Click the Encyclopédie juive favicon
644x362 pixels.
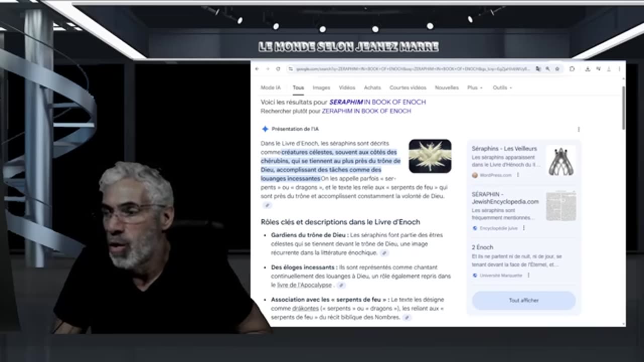pos(475,228)
